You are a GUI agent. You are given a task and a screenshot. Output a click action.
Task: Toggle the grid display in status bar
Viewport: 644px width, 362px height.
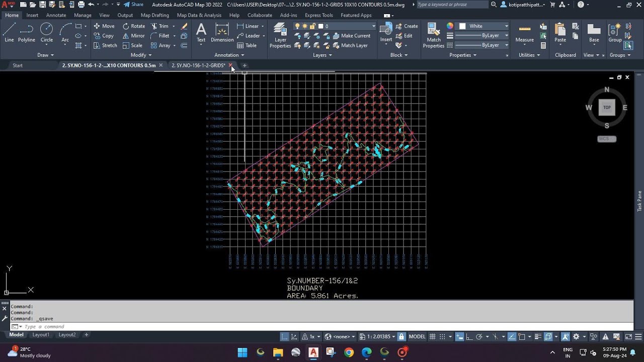pyautogui.click(x=432, y=336)
